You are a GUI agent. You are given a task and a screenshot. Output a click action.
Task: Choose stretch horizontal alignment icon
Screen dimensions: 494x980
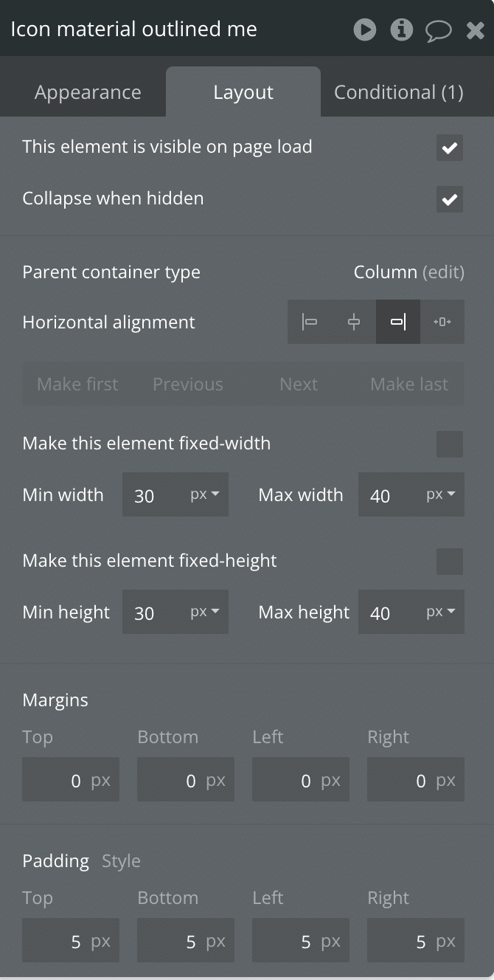pyautogui.click(x=442, y=322)
